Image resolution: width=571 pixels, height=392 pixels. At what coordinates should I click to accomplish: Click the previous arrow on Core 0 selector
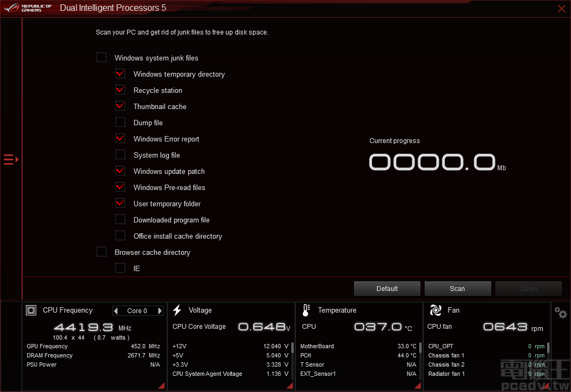116,310
